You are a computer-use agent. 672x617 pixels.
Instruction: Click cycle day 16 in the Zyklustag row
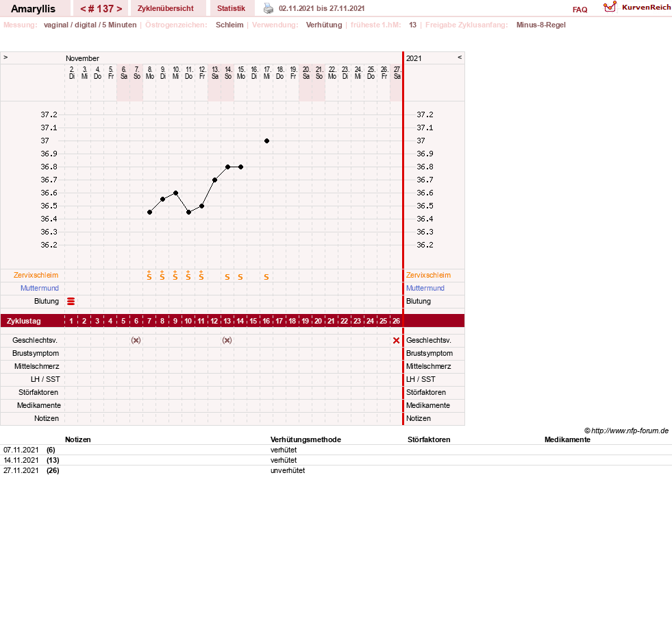tap(266, 321)
